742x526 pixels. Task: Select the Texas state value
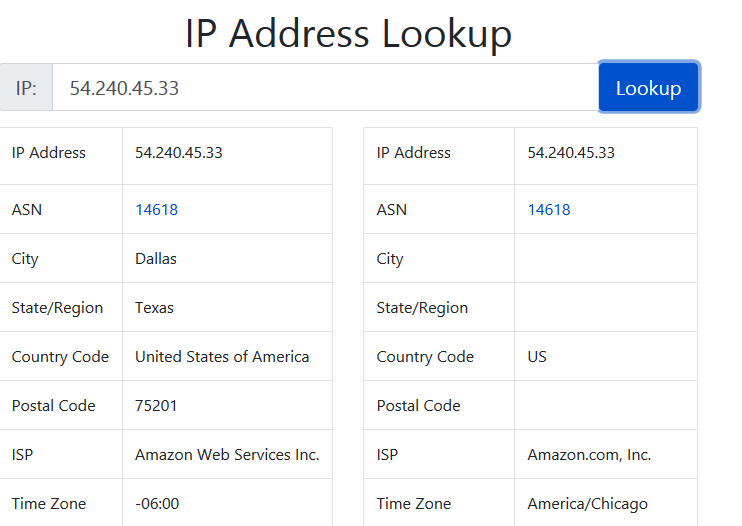(x=154, y=308)
